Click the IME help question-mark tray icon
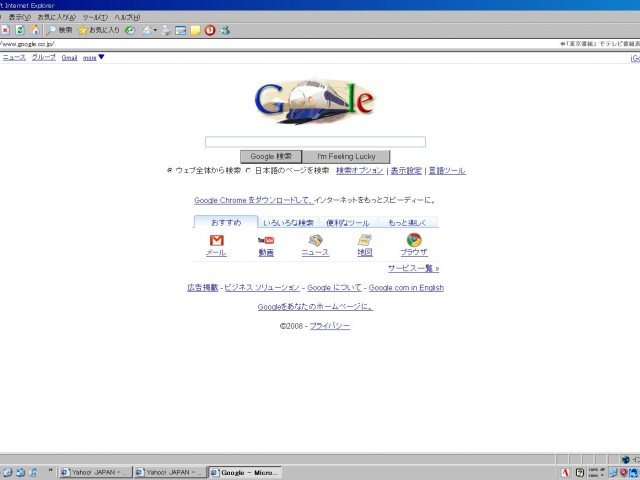The height and width of the screenshot is (480, 640). click(x=580, y=472)
